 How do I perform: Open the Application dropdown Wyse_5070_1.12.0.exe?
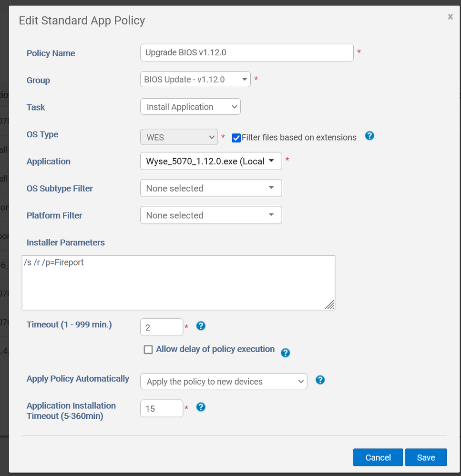(x=211, y=161)
